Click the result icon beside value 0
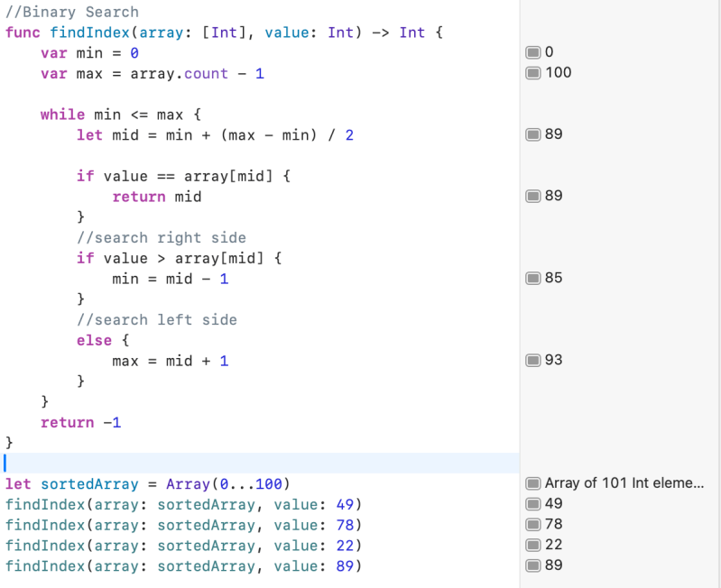721x588 pixels. (532, 53)
